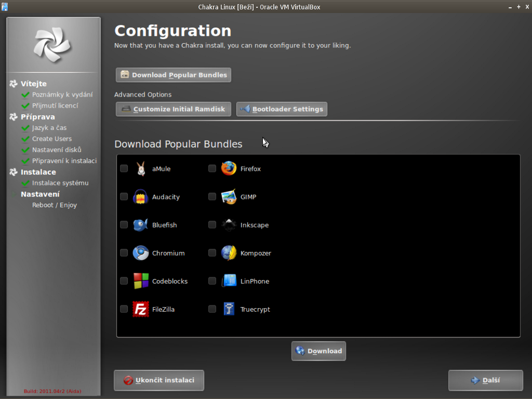Click the Firefox bundle label
This screenshot has width=532, height=399.
(250, 169)
